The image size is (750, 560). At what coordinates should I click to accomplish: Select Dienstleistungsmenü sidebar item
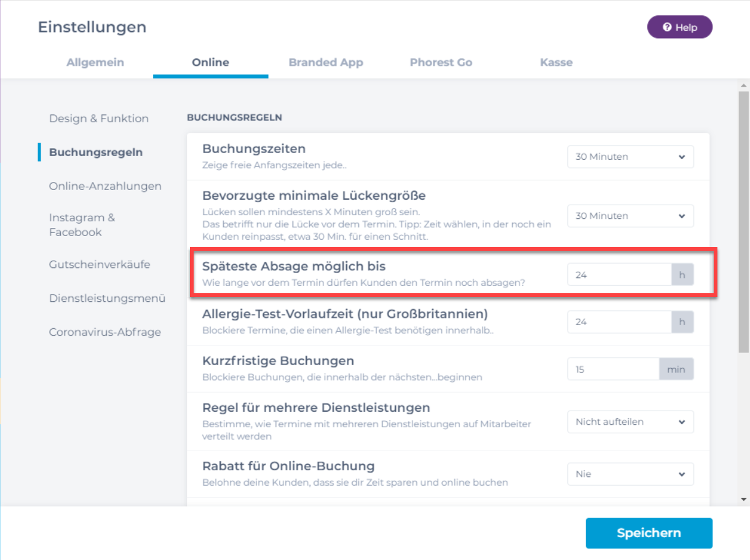[x=107, y=299]
